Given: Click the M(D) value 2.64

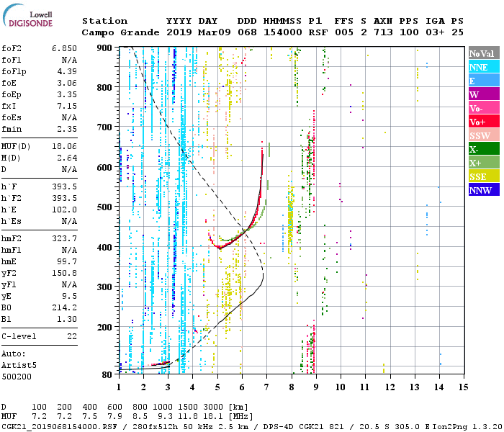Looking at the screenshot, I should pyautogui.click(x=67, y=158).
